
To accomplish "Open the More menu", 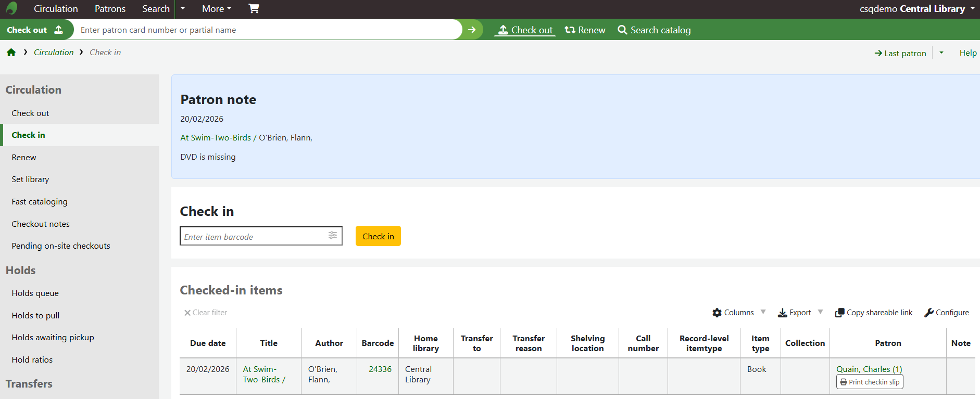I will 217,8.
